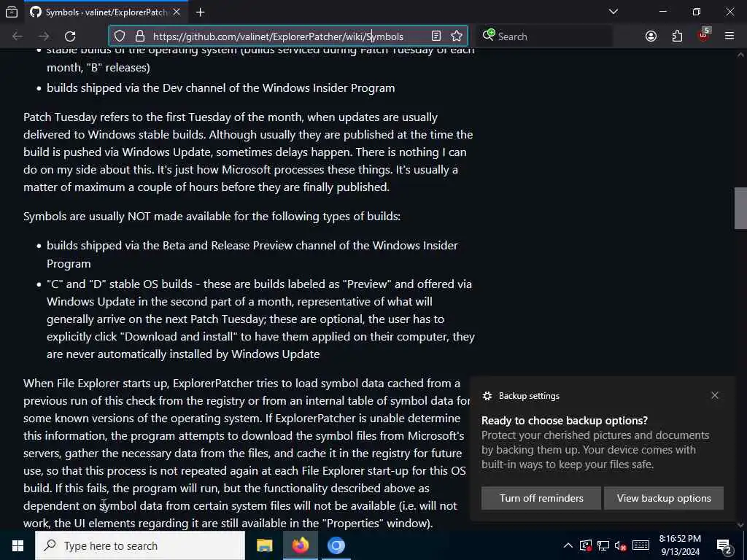The image size is (747, 560).
Task: Click the Type here to search box
Action: pos(140,545)
